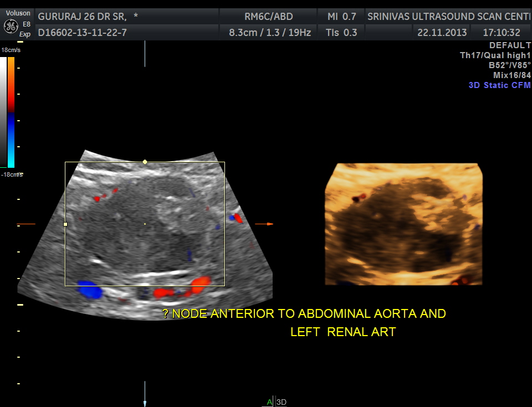The height and width of the screenshot is (407, 532).
Task: Click the GE logo in header
Action: 9,26
